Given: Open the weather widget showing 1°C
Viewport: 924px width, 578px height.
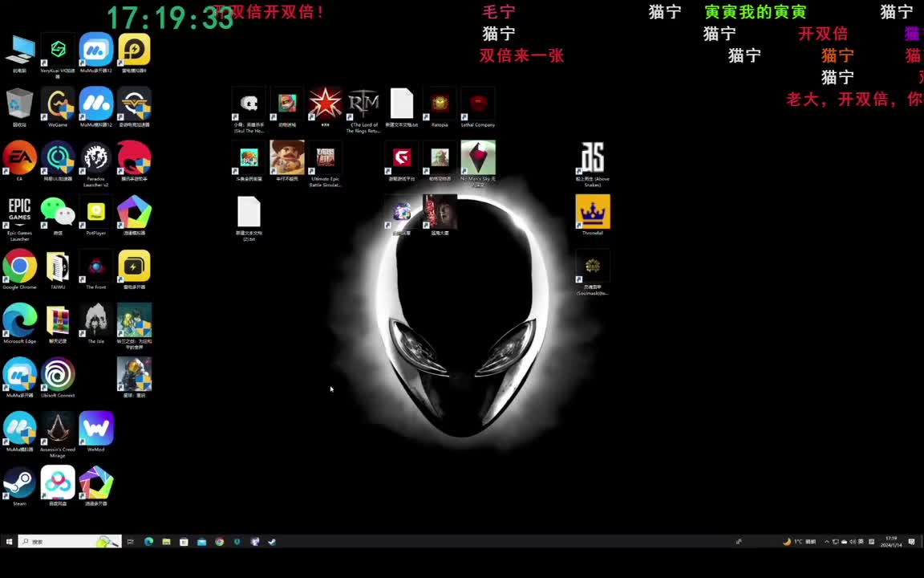Looking at the screenshot, I should [799, 541].
